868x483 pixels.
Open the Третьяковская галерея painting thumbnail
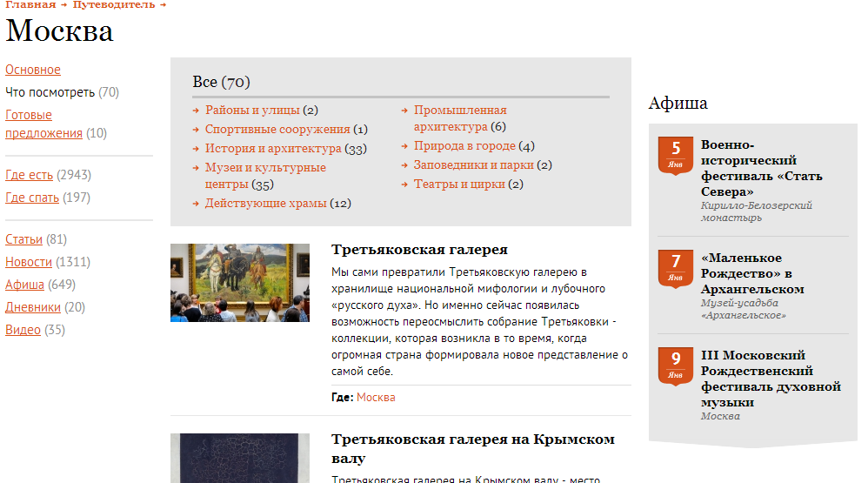(240, 283)
